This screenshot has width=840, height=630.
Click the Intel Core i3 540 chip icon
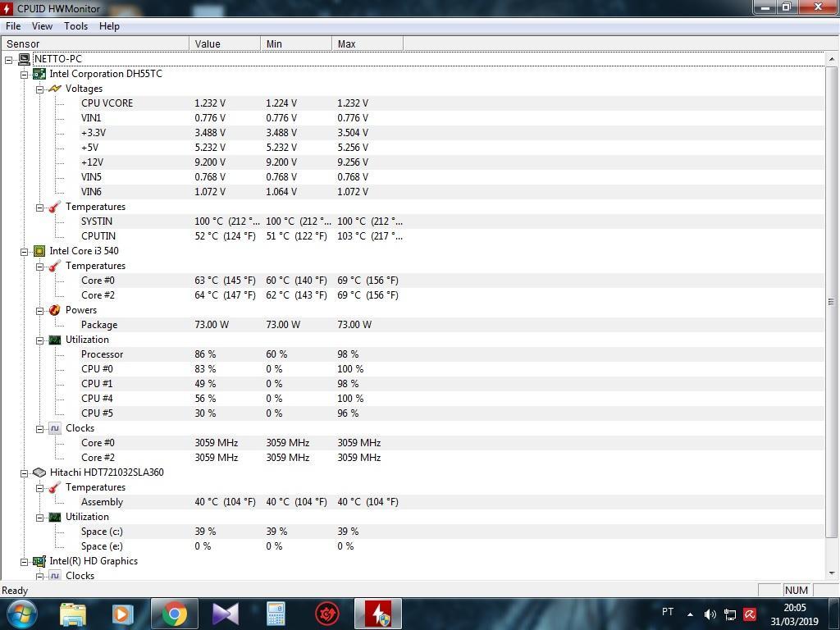point(39,251)
